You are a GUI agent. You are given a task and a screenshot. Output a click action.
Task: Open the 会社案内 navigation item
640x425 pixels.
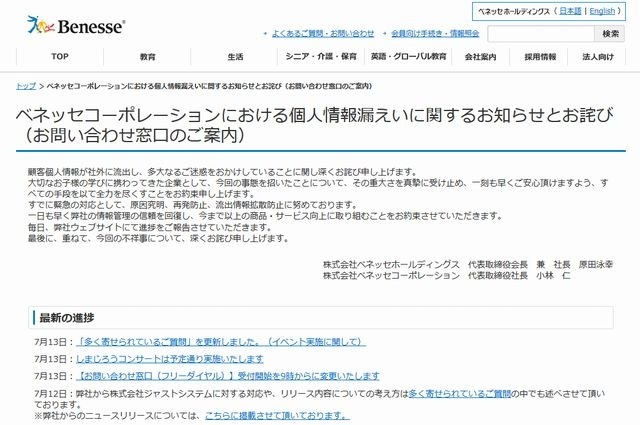[x=480, y=57]
